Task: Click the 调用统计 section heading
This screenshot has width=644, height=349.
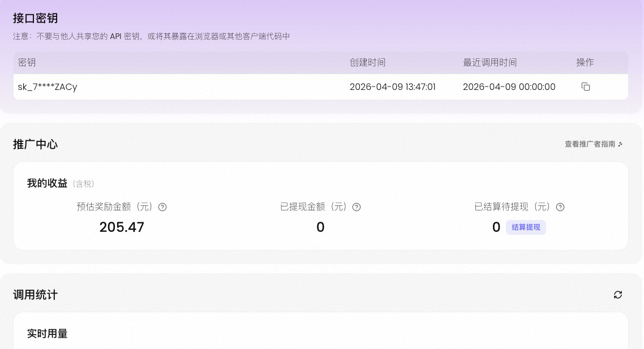Action: click(35, 295)
